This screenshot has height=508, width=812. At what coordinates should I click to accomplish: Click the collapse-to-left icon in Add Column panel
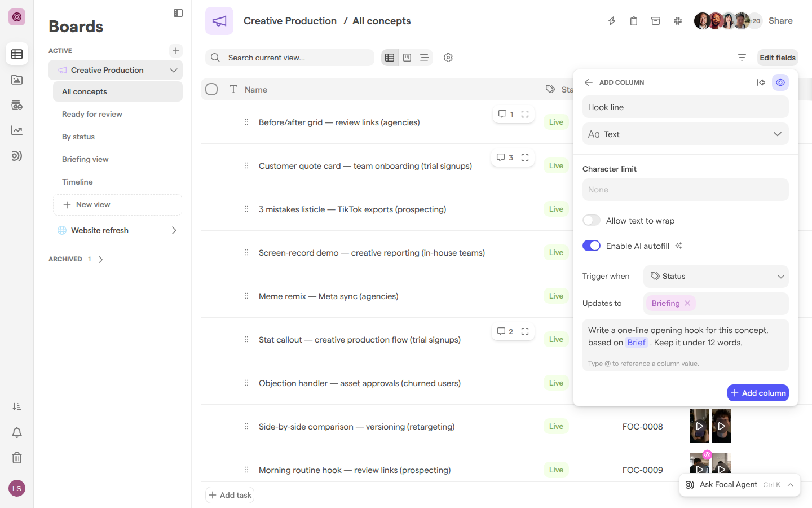coord(761,82)
